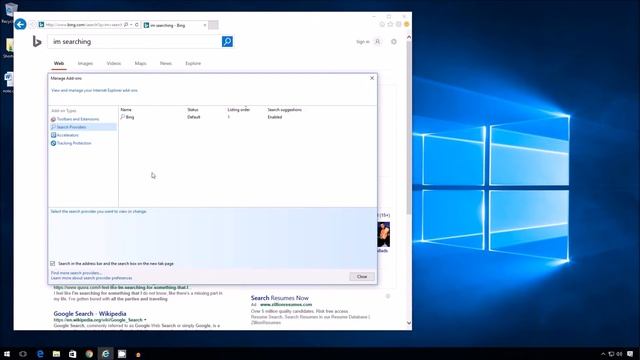Click the address bar search magnifier

126,25
